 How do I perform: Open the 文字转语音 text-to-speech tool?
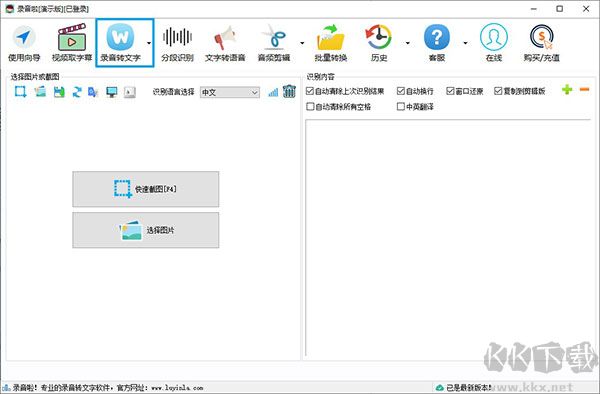pyautogui.click(x=225, y=43)
